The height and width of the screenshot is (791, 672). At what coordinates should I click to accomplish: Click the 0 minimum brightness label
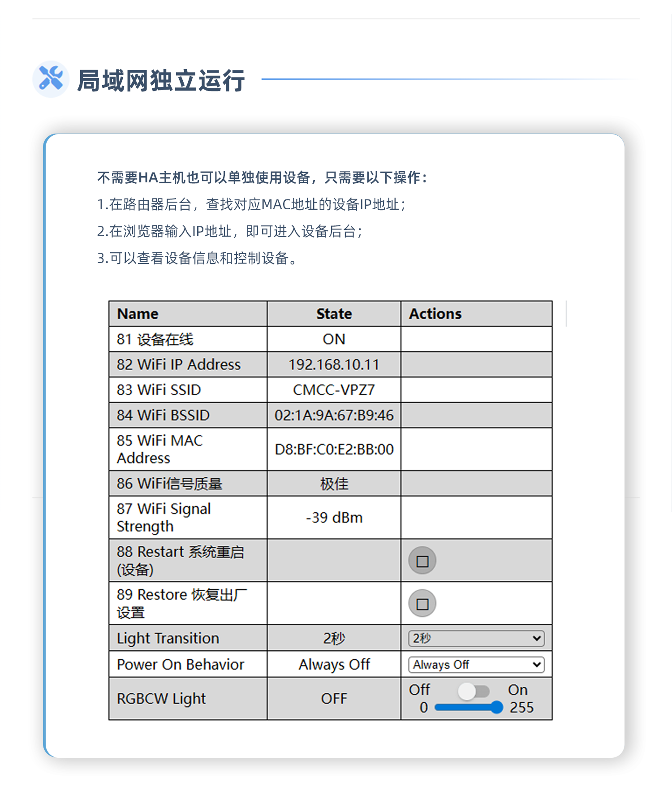coord(424,708)
